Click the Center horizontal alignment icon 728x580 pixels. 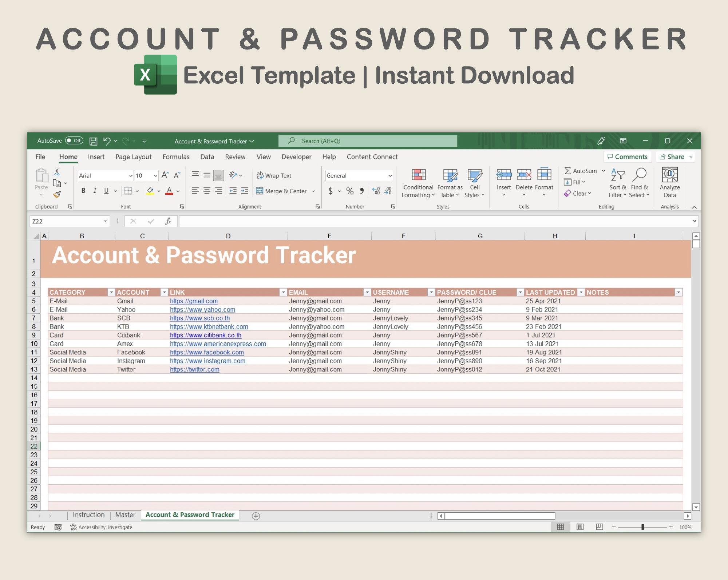pos(207,191)
